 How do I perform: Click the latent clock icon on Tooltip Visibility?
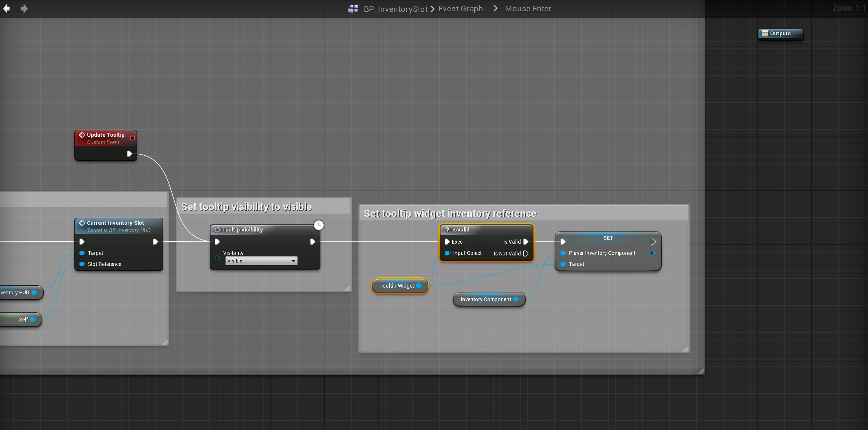[318, 225]
